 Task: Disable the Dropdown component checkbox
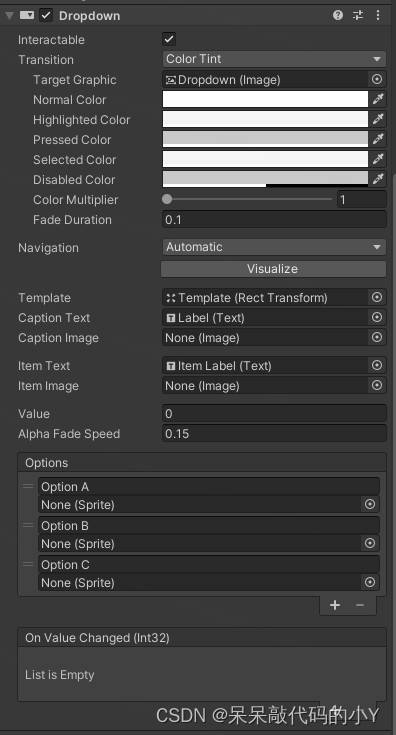[x=46, y=15]
